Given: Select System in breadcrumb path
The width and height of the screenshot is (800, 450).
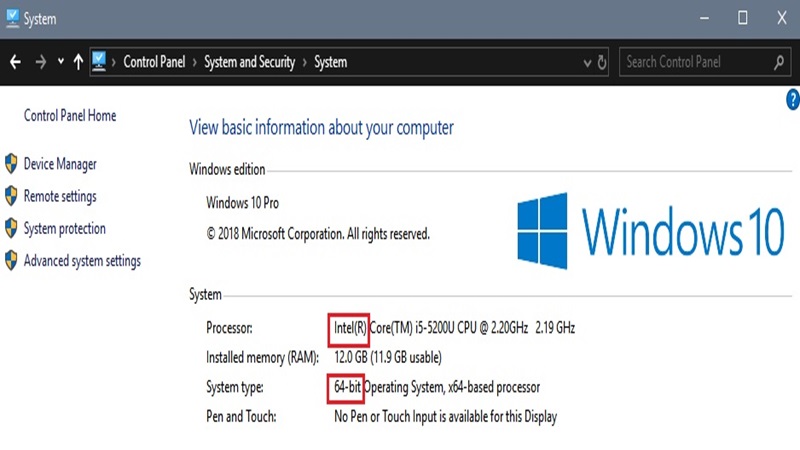Looking at the screenshot, I should click(x=331, y=62).
